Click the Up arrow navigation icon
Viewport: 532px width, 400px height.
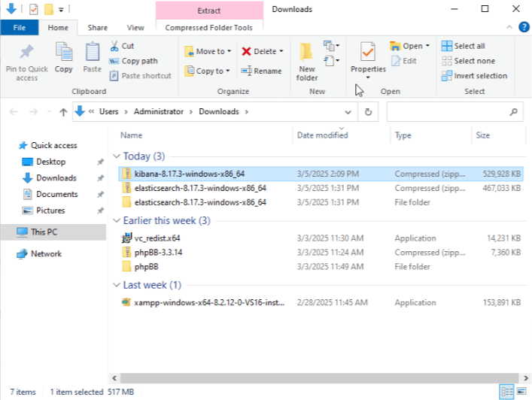[63, 112]
